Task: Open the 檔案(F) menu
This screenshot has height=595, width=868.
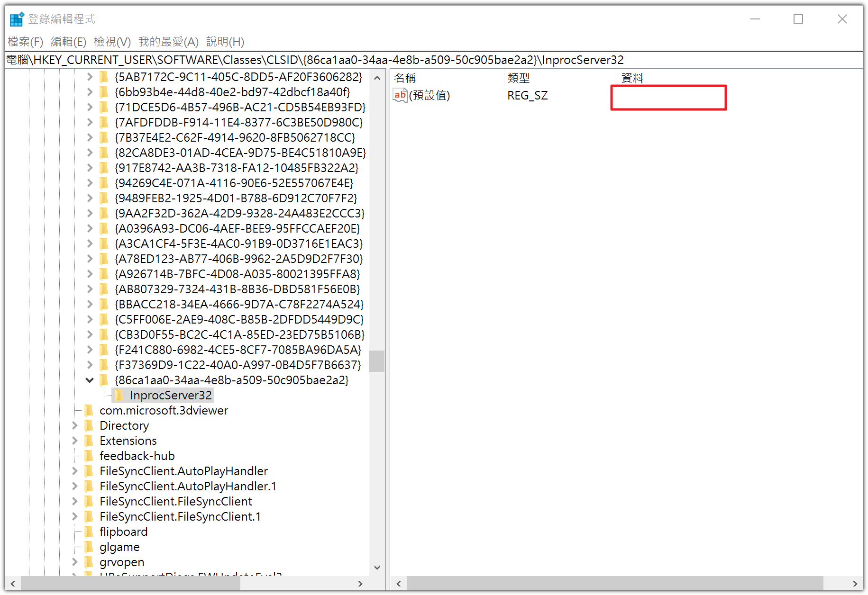Action: pyautogui.click(x=26, y=42)
